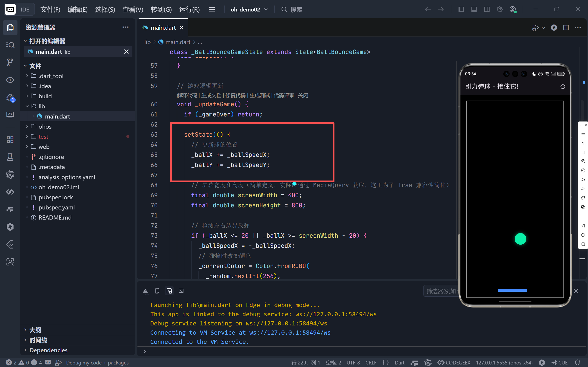Click the 解释代码 code lens link
The width and height of the screenshot is (588, 367).
click(x=187, y=95)
